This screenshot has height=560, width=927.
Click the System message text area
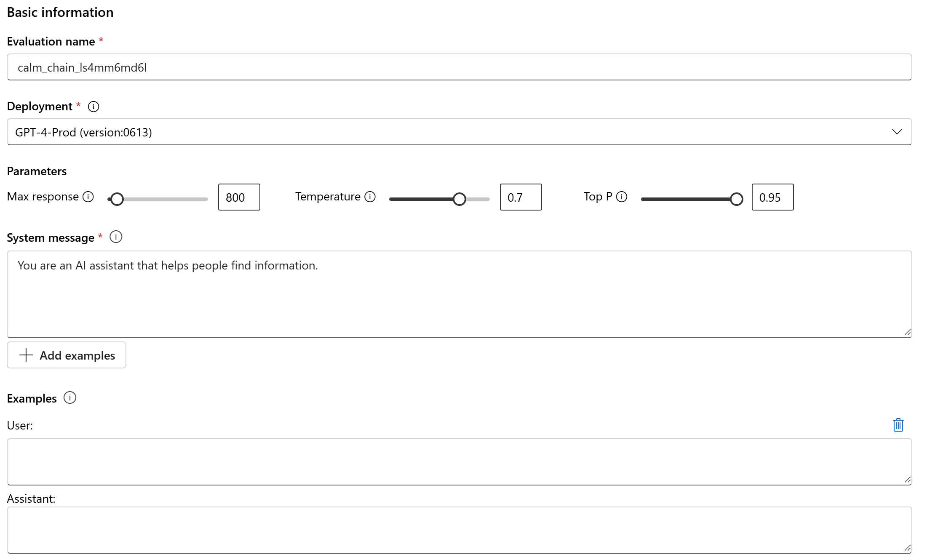(x=459, y=294)
